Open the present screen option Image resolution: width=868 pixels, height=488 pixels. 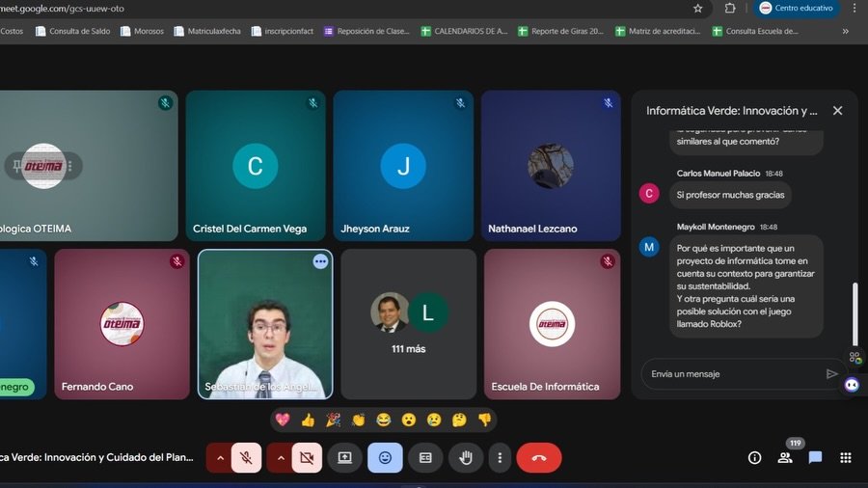click(x=344, y=458)
